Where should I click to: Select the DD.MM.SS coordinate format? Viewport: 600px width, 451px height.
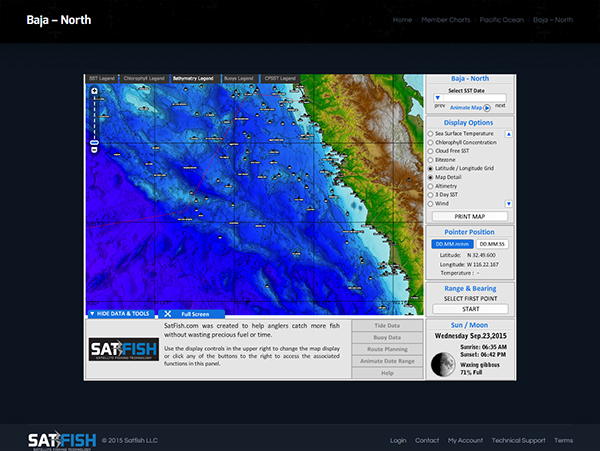(x=492, y=244)
